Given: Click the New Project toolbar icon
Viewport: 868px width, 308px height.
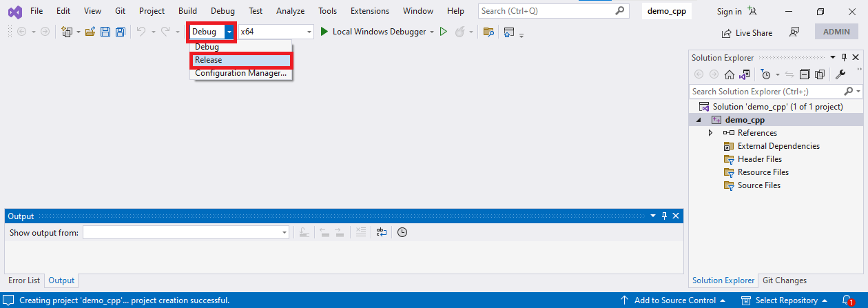Looking at the screenshot, I should 67,32.
